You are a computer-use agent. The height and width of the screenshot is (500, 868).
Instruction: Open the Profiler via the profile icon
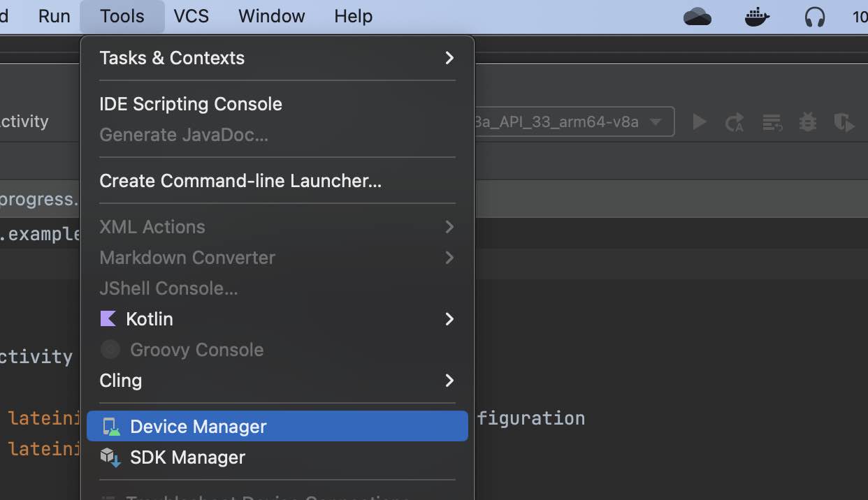tap(844, 122)
